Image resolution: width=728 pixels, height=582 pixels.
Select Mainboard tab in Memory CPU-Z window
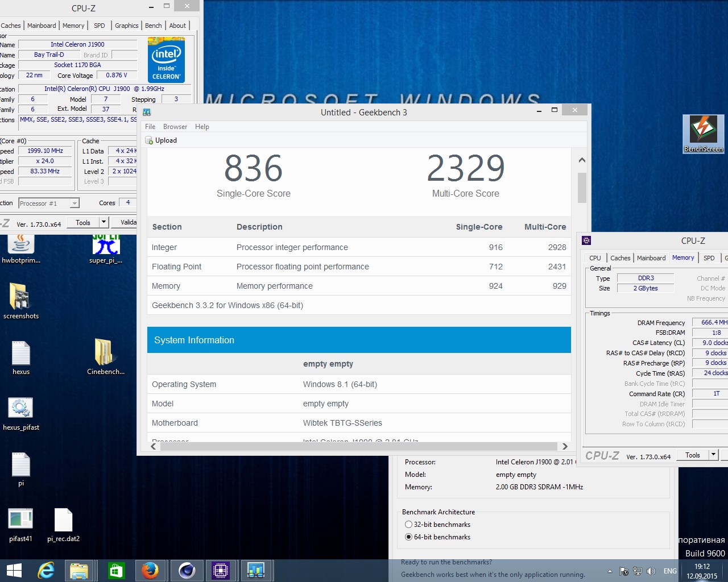(651, 258)
